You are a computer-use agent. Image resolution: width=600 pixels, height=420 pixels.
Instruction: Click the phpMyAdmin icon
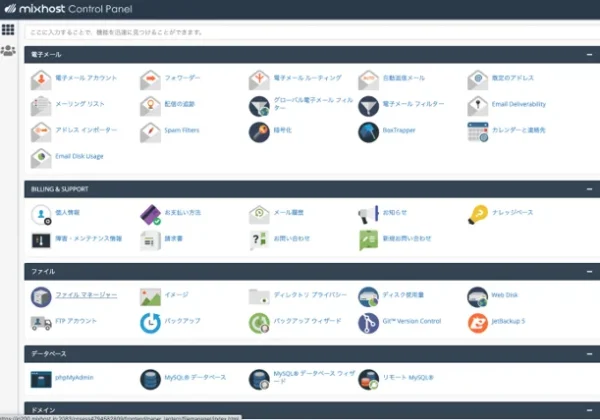(x=41, y=379)
